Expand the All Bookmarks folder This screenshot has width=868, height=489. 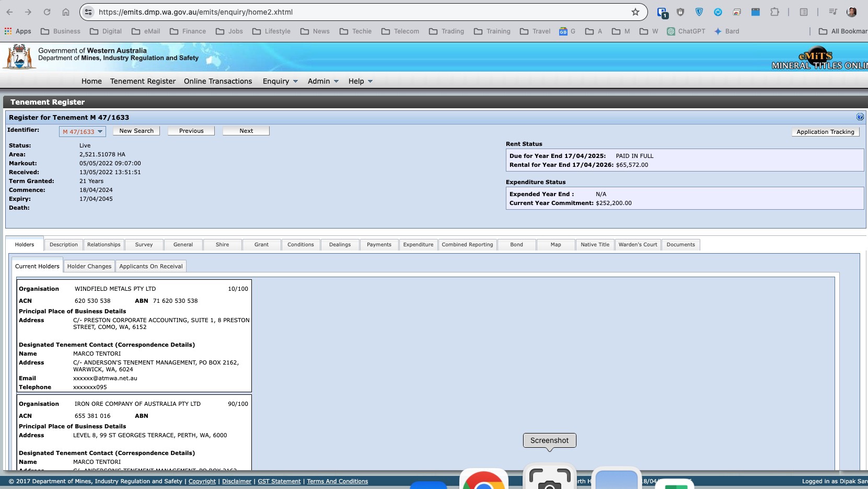(x=843, y=31)
